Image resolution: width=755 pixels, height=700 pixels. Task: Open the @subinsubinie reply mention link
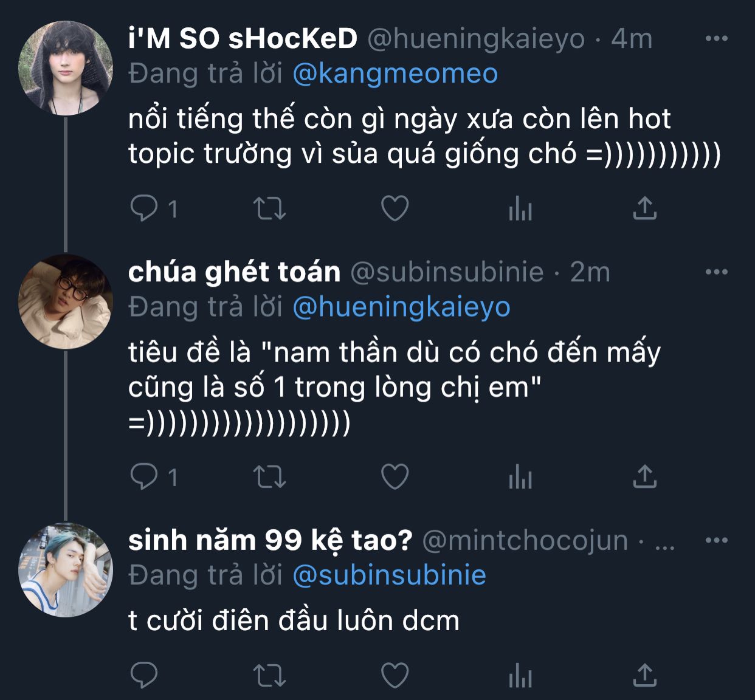coord(389,575)
